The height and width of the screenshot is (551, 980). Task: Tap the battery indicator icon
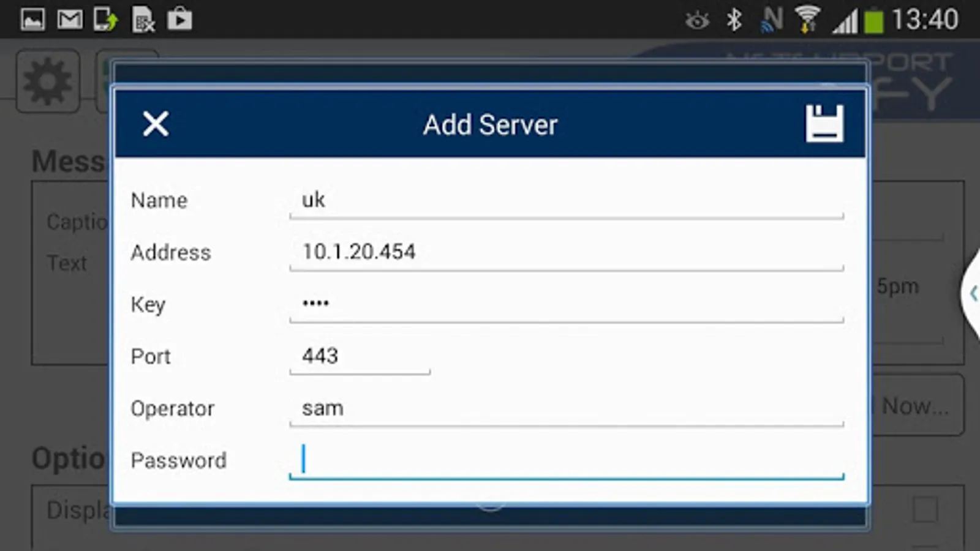(x=874, y=21)
